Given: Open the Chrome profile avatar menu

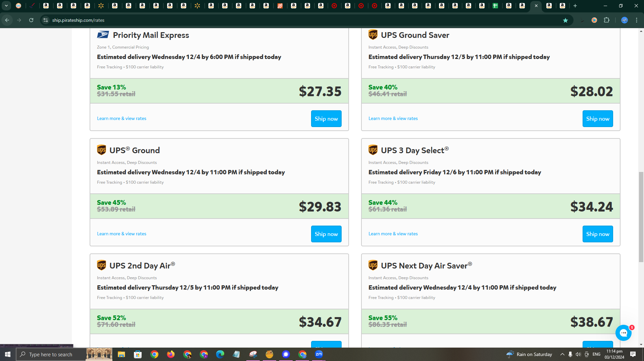Looking at the screenshot, I should pos(625,20).
